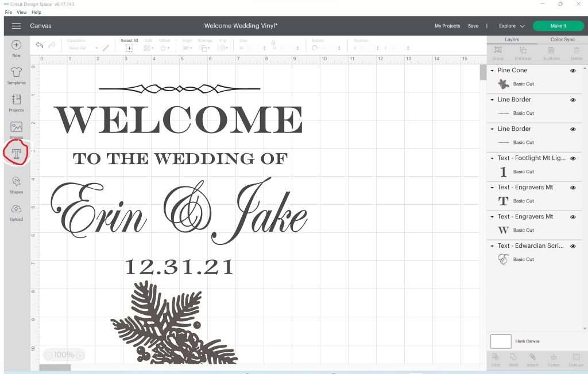Select the pine cone image on canvas

(x=174, y=322)
